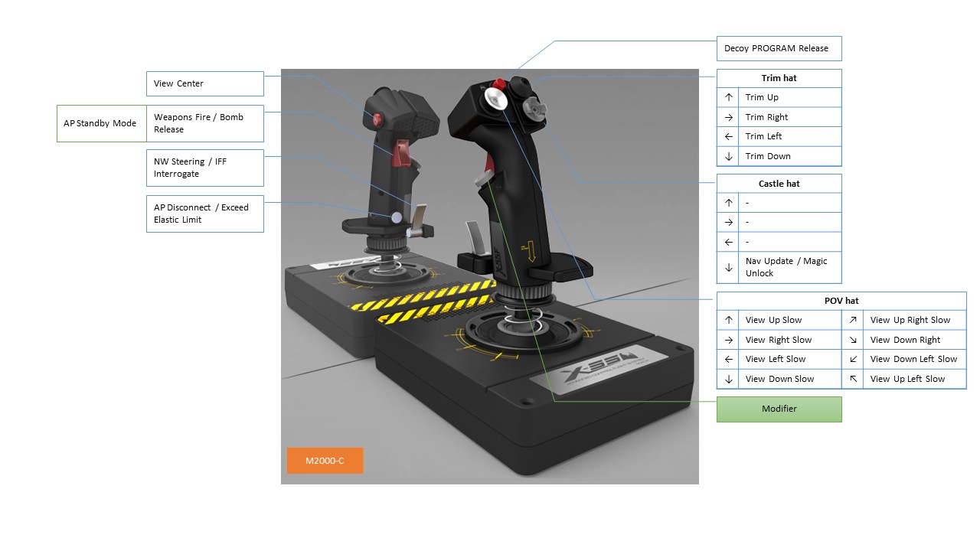Click the Trim hat table header
The image size is (980, 551).
[x=779, y=78]
